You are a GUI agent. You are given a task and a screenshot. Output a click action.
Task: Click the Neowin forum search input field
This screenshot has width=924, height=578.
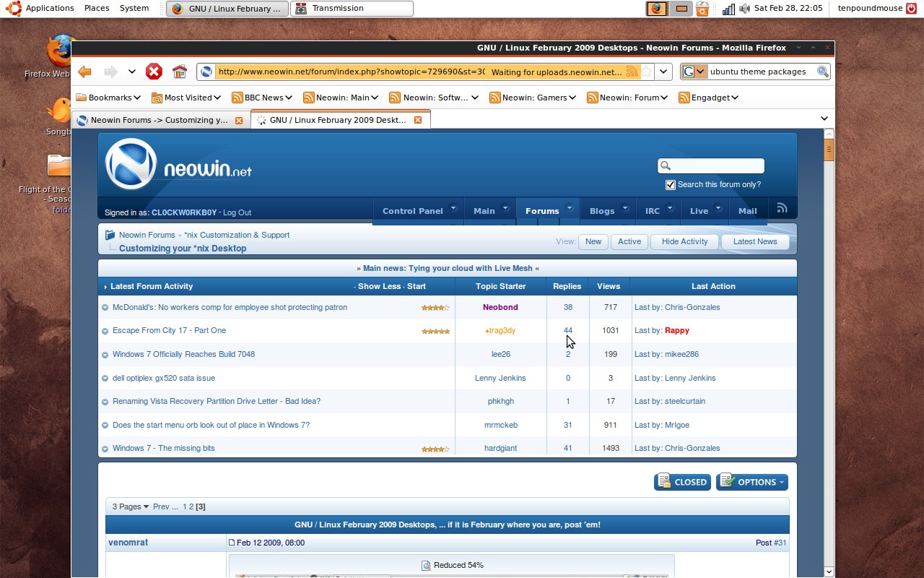coord(711,166)
